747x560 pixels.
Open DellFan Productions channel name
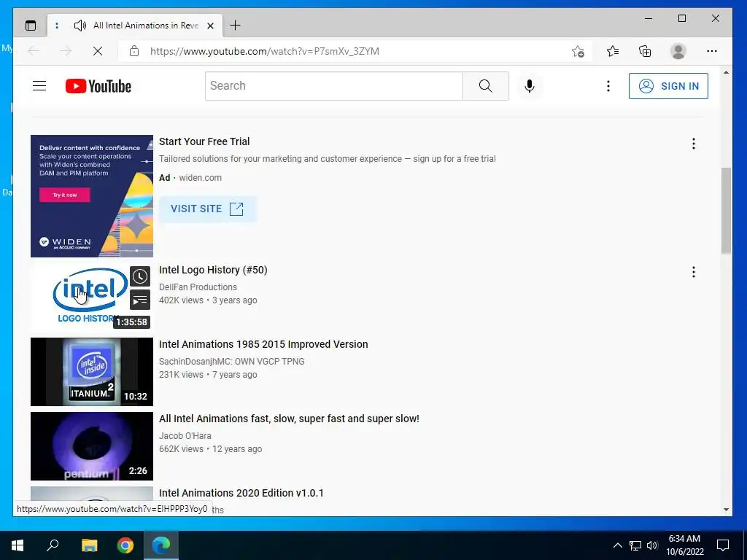pos(198,287)
